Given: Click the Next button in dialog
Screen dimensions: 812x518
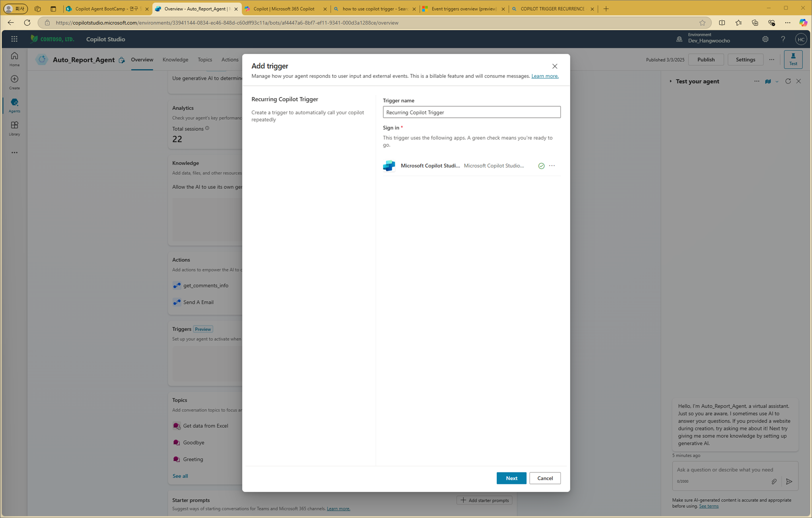Looking at the screenshot, I should point(511,478).
